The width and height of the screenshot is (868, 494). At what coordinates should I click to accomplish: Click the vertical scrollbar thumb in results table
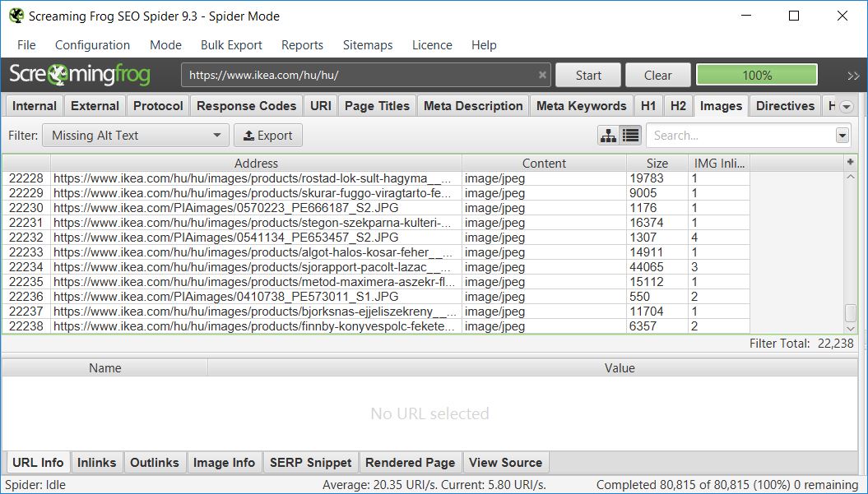(851, 312)
